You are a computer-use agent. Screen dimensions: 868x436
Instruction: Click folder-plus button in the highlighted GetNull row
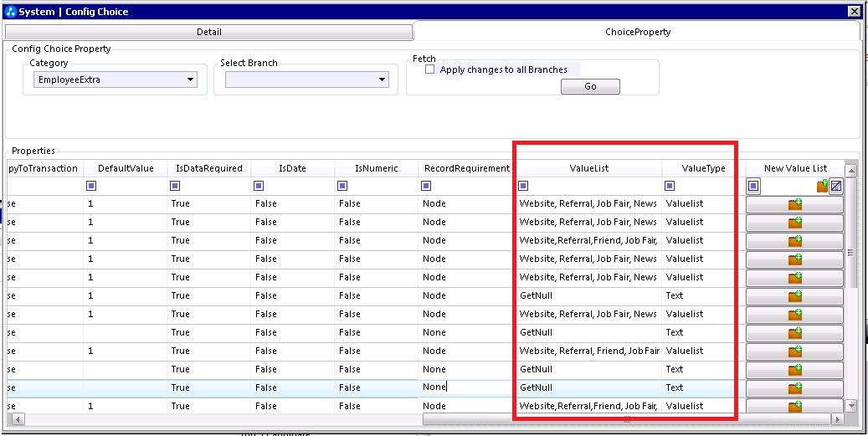[x=795, y=388]
